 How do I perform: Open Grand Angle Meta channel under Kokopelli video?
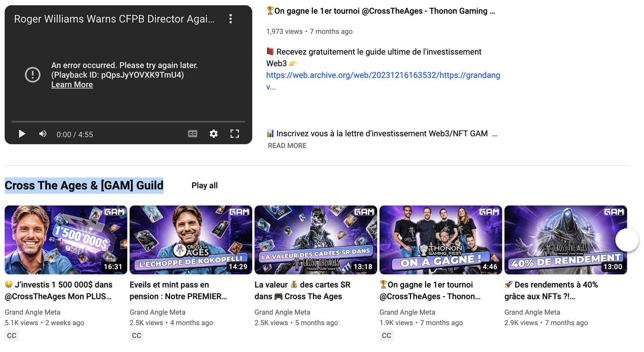point(158,312)
